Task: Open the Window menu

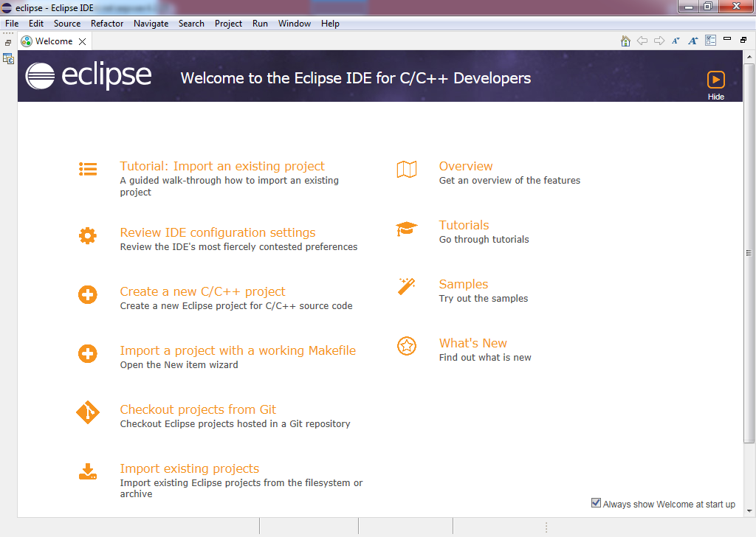Action: [x=294, y=24]
